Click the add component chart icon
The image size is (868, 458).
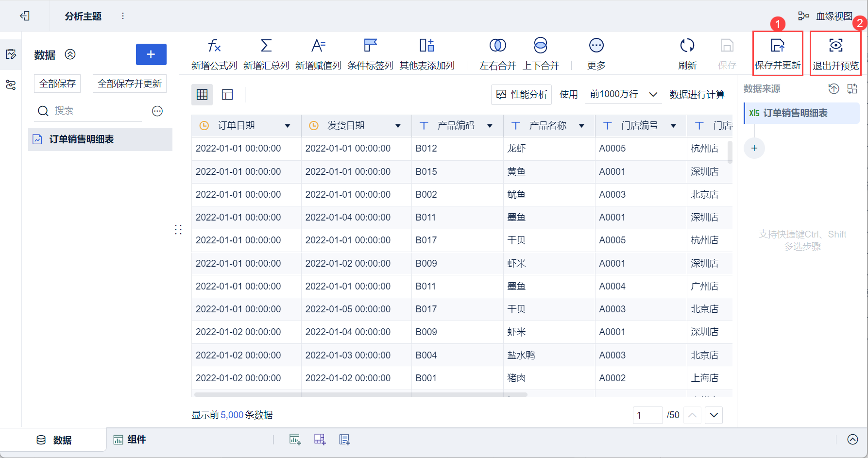pos(295,440)
